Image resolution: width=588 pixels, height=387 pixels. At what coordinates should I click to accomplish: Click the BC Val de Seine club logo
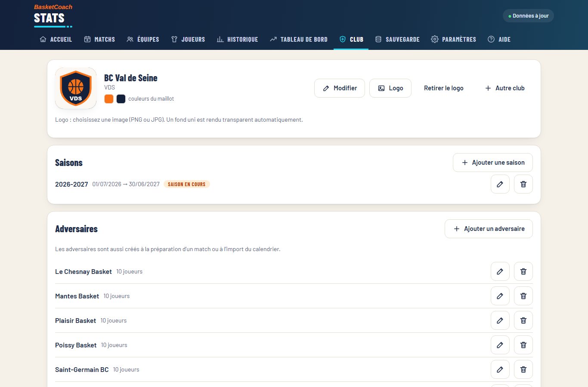pos(76,88)
